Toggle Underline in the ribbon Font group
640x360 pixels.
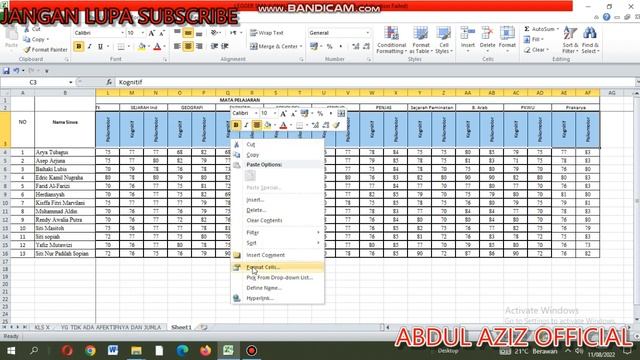tap(100, 47)
